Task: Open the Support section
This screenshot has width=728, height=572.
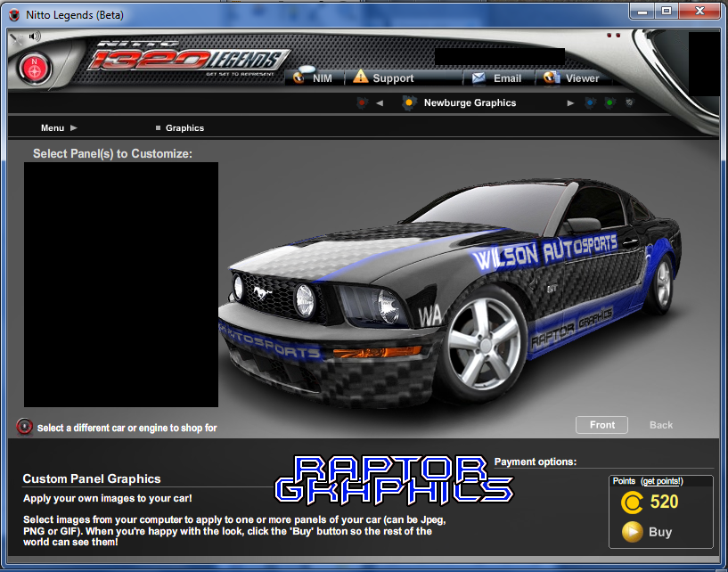Action: (383, 78)
